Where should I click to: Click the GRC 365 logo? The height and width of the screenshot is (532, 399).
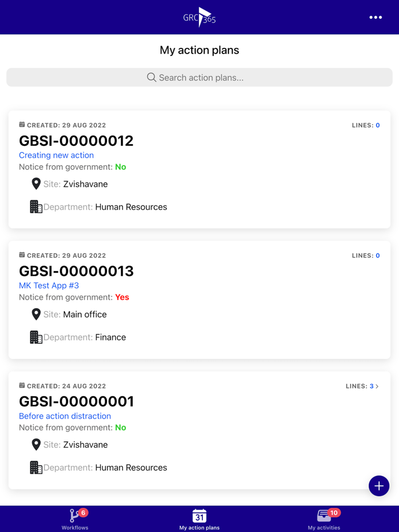coord(199,17)
